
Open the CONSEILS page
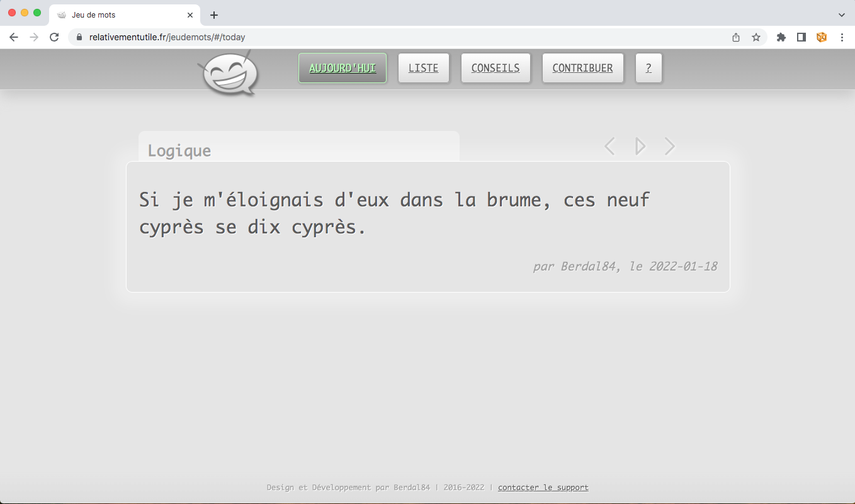(495, 68)
